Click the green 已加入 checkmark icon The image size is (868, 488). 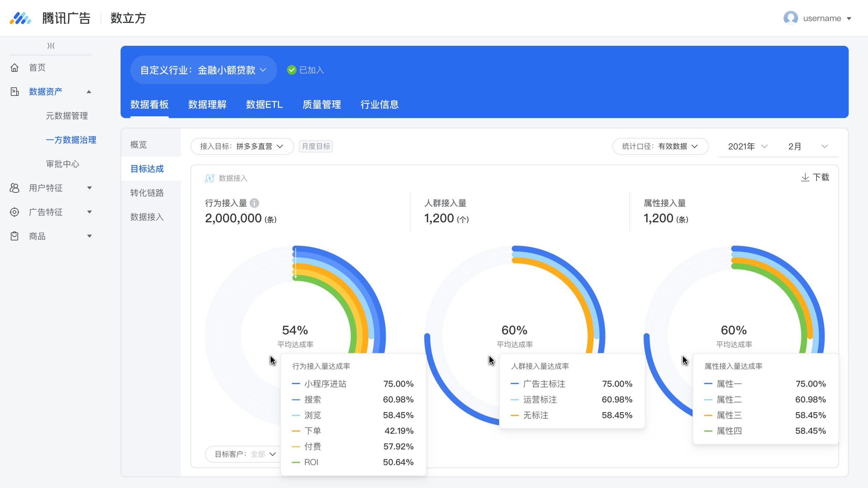click(x=292, y=70)
